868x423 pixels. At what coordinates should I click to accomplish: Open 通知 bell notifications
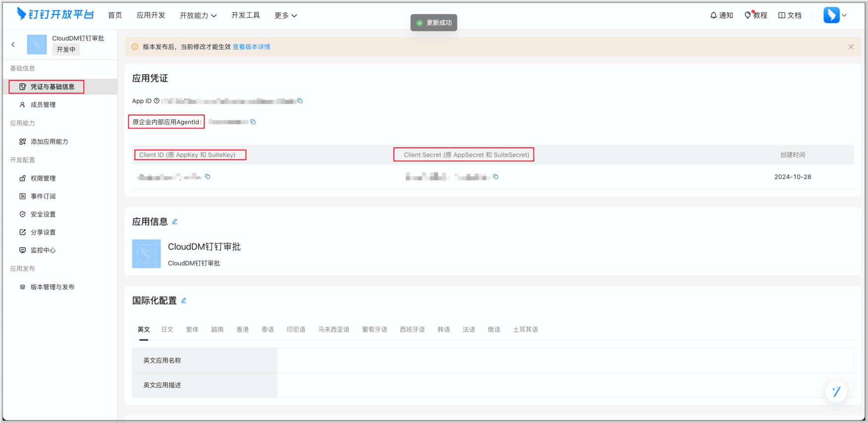tap(721, 15)
